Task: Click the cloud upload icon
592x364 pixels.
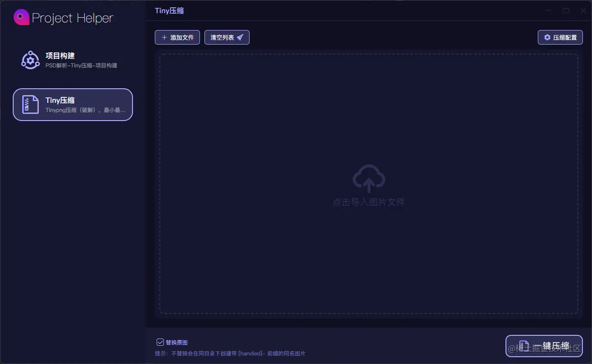Action: (369, 178)
